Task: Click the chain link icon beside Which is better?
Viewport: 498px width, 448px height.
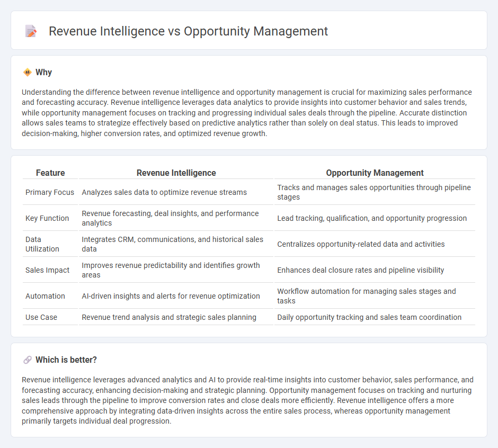Action: (x=28, y=360)
